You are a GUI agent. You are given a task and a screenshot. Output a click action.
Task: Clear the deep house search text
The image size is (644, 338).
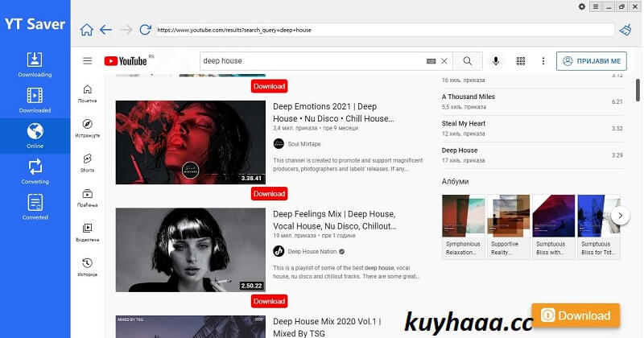point(444,61)
